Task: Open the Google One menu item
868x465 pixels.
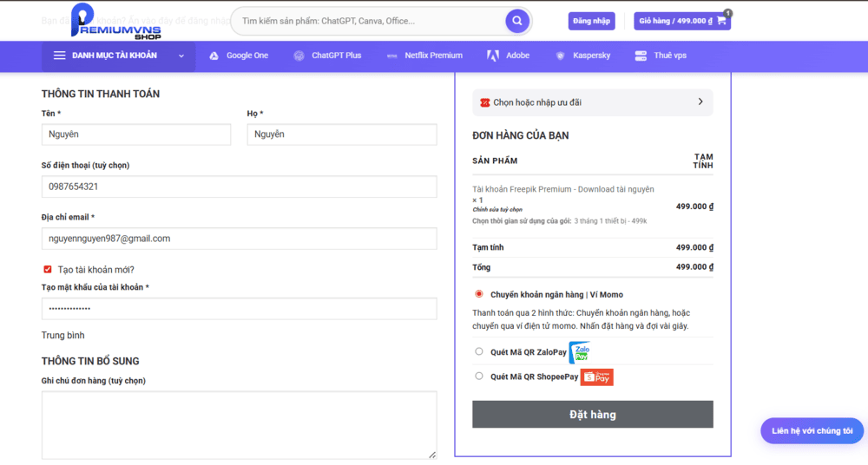Action: 239,56
